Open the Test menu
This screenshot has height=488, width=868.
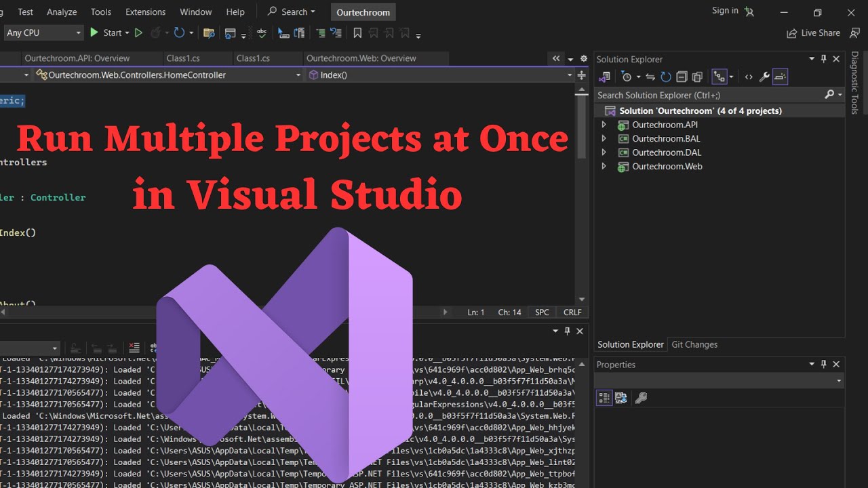click(x=25, y=12)
